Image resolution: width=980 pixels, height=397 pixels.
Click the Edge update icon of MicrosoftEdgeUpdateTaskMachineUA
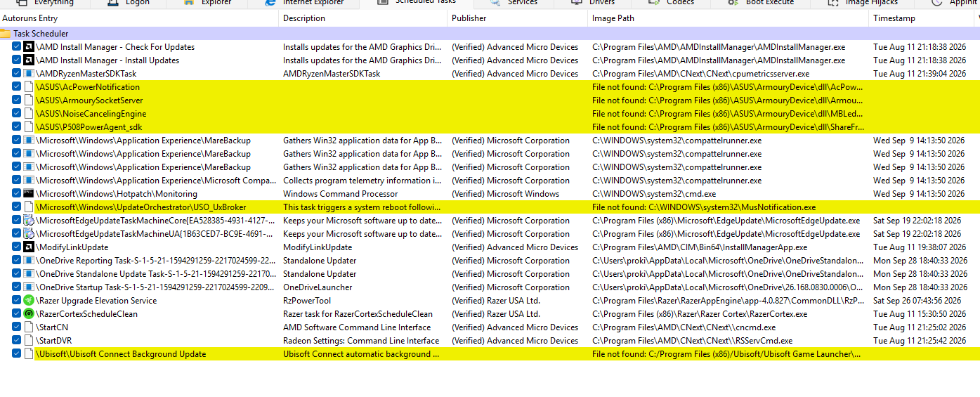[x=29, y=234]
